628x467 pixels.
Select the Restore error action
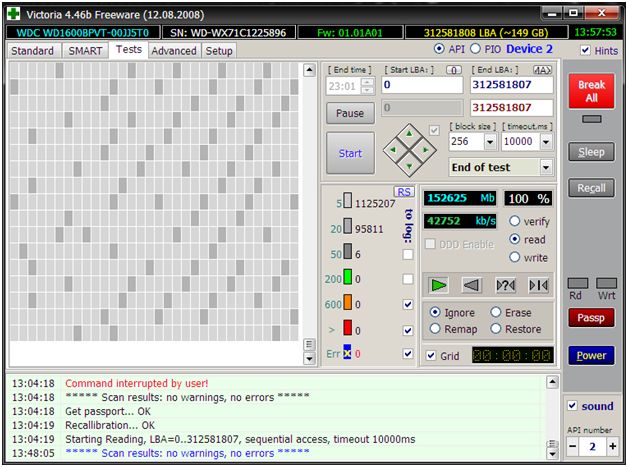pos(496,329)
